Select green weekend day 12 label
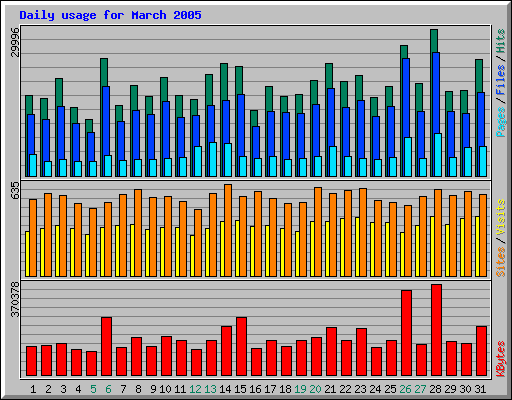Viewport: 512px width, 400px height. (195, 389)
